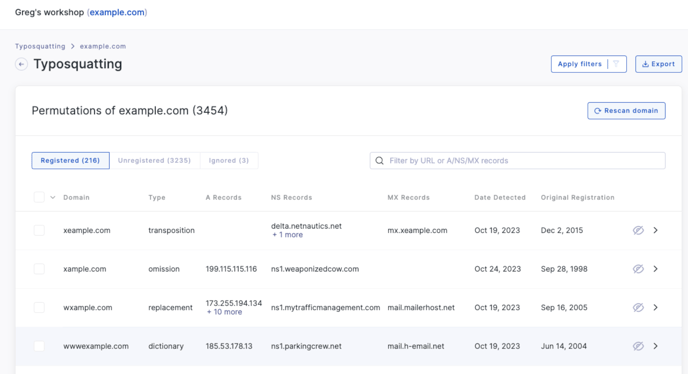The image size is (688, 374).
Task: Switch to Unregistered (3235) tab
Action: (154, 161)
